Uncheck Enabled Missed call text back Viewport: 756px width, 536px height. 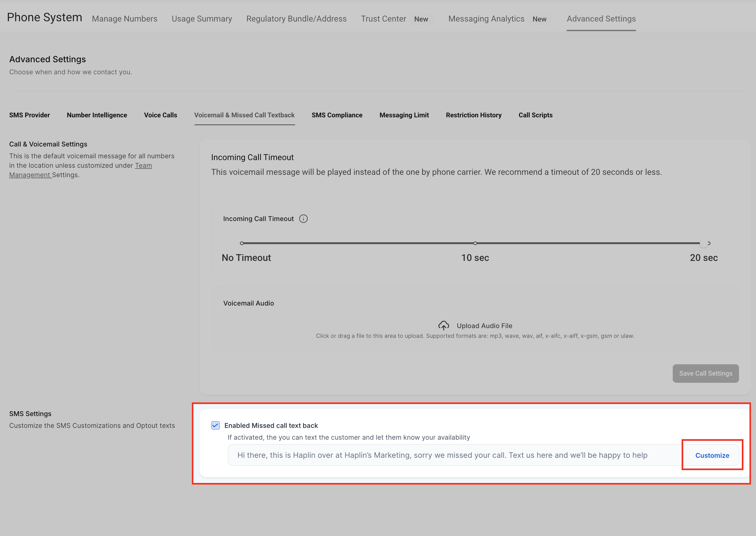(x=216, y=425)
